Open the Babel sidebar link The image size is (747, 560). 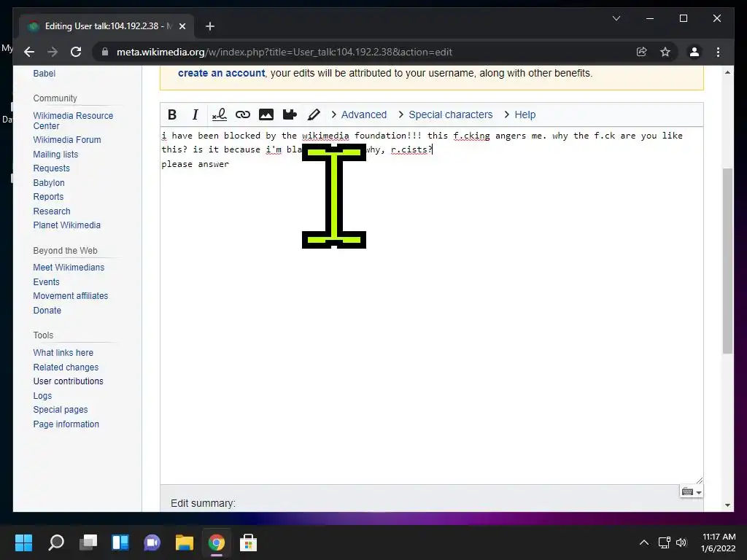tap(44, 74)
